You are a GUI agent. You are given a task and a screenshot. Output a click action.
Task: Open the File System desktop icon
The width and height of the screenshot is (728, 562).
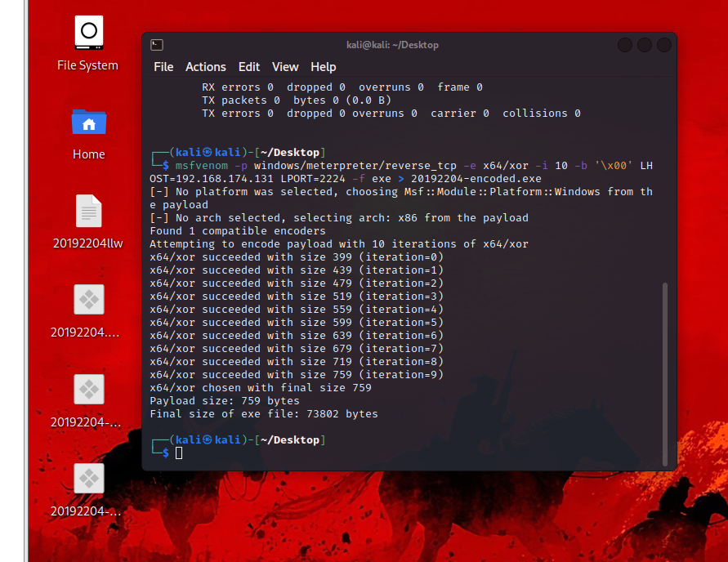click(x=89, y=33)
